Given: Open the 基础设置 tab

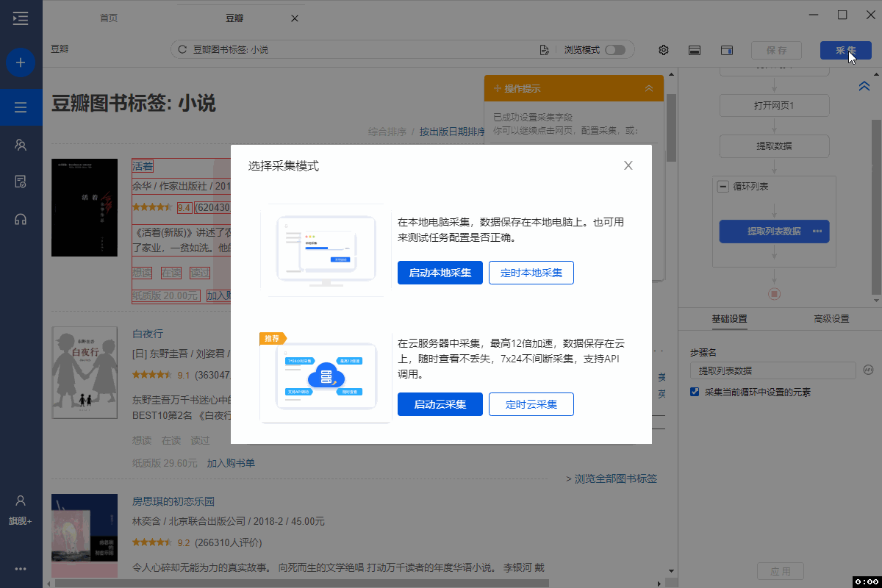Looking at the screenshot, I should (729, 319).
